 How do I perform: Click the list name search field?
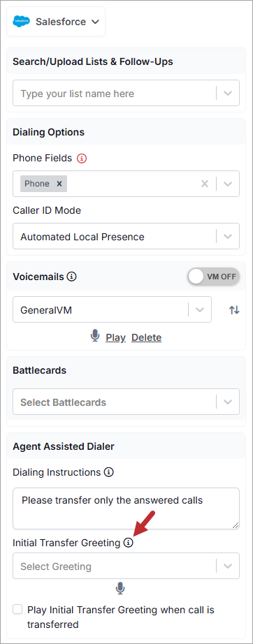coord(126,93)
